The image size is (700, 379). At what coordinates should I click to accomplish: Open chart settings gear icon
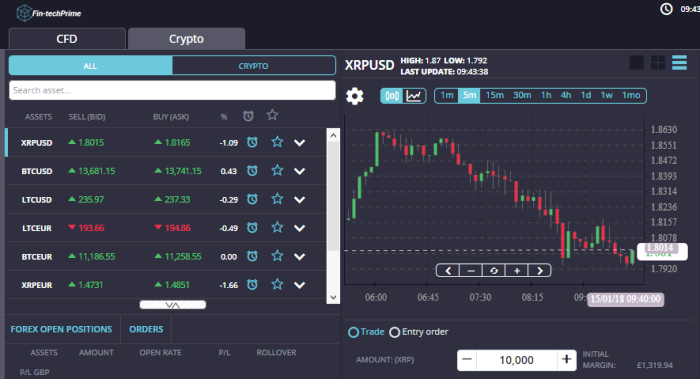(x=355, y=96)
